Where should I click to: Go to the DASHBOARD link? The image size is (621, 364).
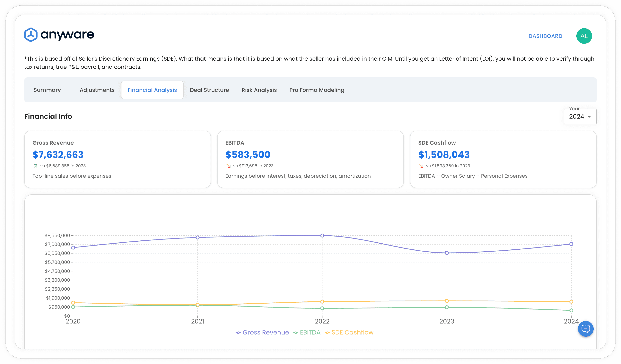[x=545, y=36]
